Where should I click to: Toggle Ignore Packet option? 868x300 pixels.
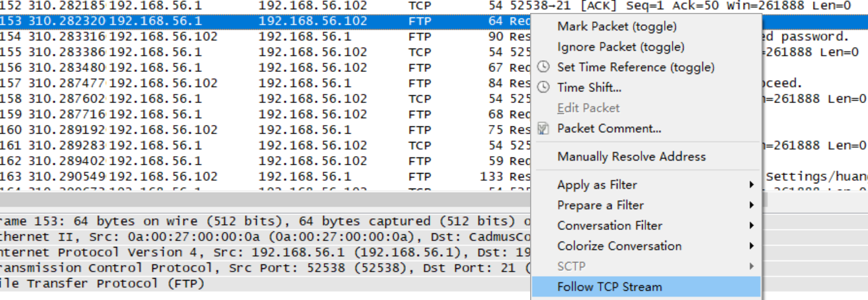tap(621, 47)
